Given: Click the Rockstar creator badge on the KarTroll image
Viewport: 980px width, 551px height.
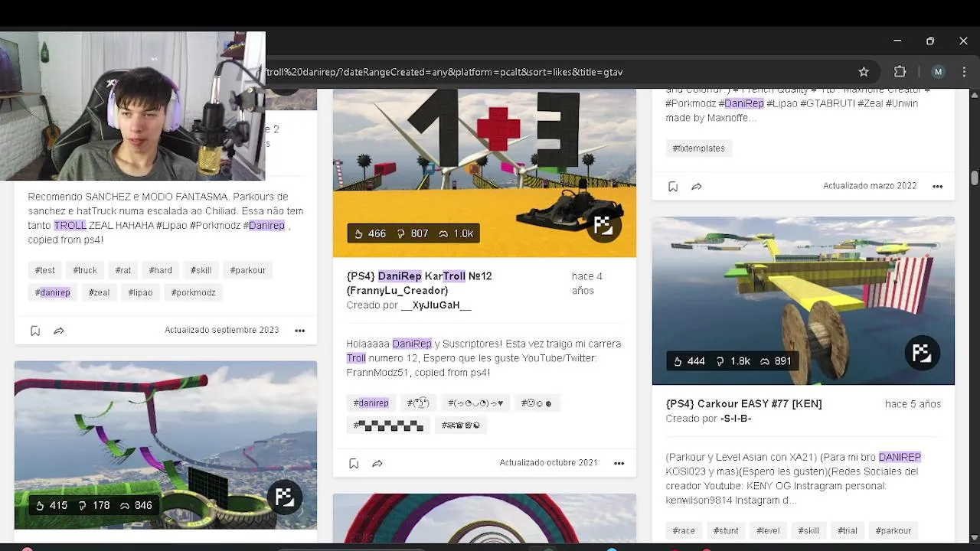Looking at the screenshot, I should (x=603, y=225).
